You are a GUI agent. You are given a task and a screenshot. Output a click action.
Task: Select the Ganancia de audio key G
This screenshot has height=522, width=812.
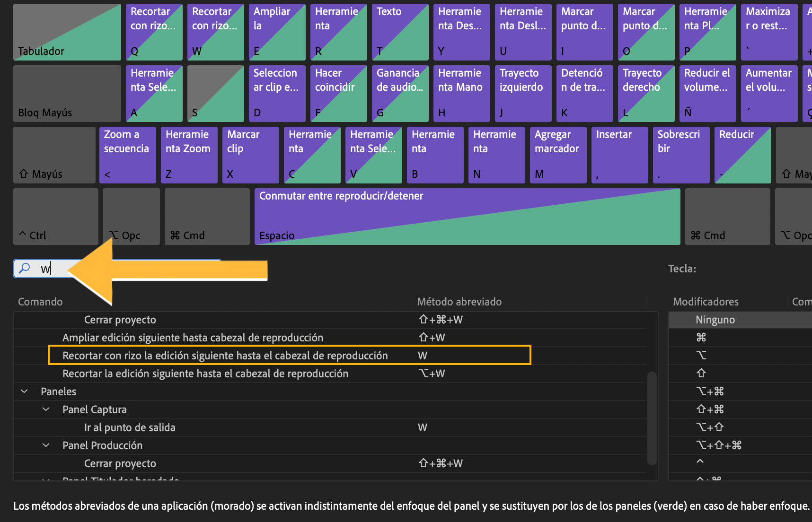tap(400, 93)
